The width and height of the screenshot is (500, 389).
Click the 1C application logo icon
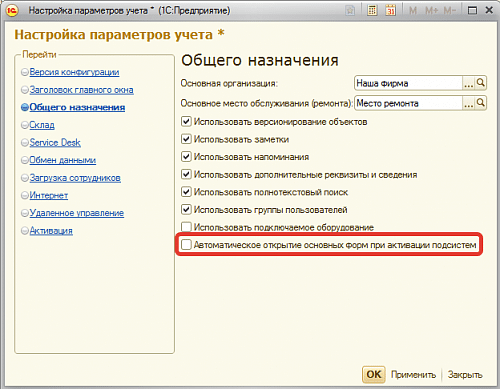click(12, 11)
